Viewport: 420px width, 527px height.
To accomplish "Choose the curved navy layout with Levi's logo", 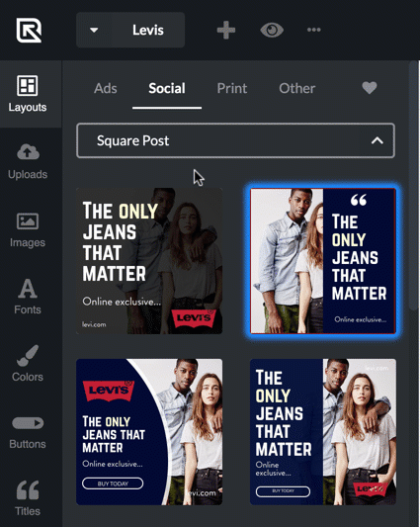I will click(149, 432).
